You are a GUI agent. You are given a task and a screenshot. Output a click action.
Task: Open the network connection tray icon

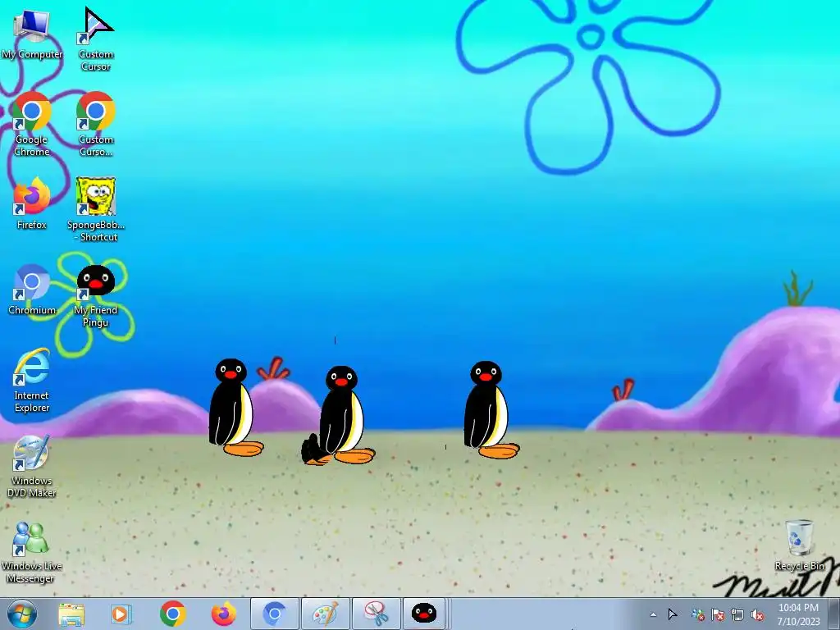click(737, 614)
